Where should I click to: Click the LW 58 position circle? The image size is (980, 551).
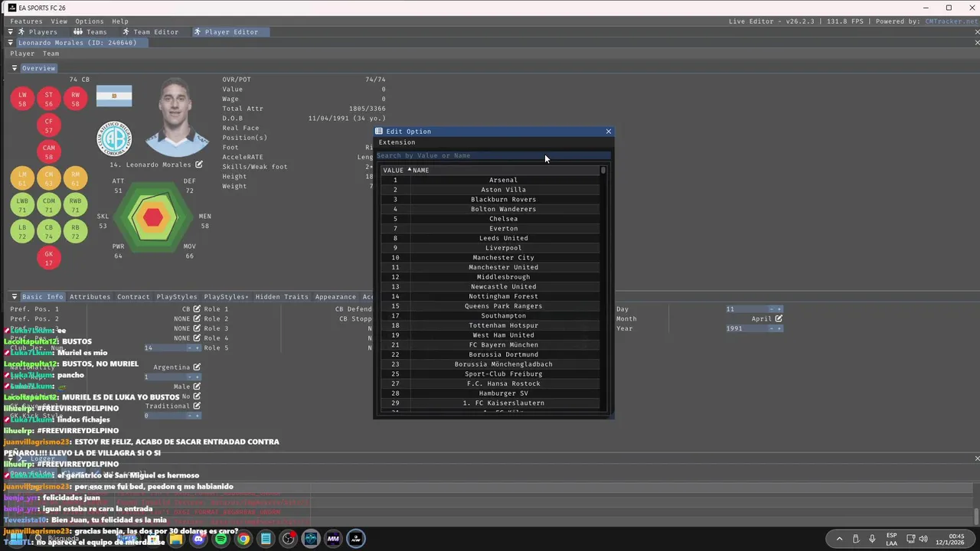click(x=23, y=99)
